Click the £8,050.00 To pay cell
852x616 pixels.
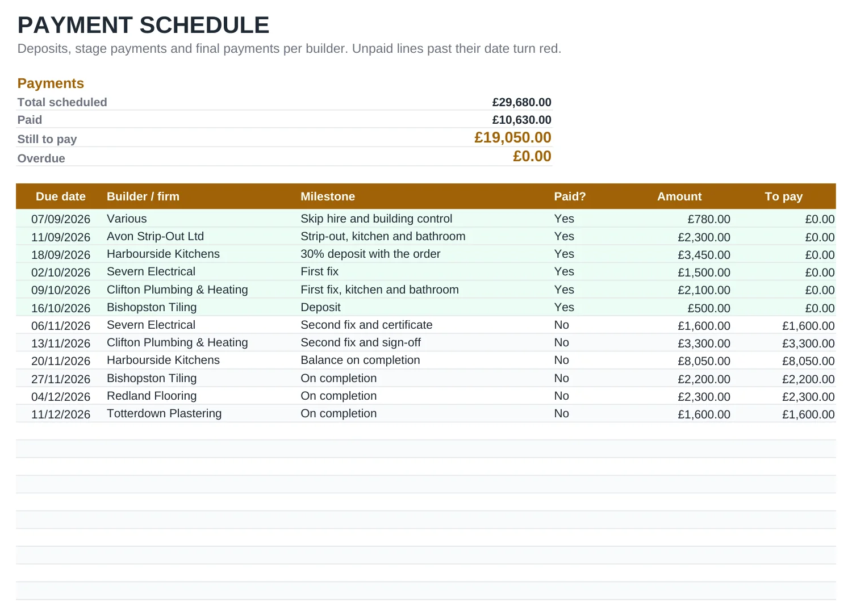[x=808, y=361]
